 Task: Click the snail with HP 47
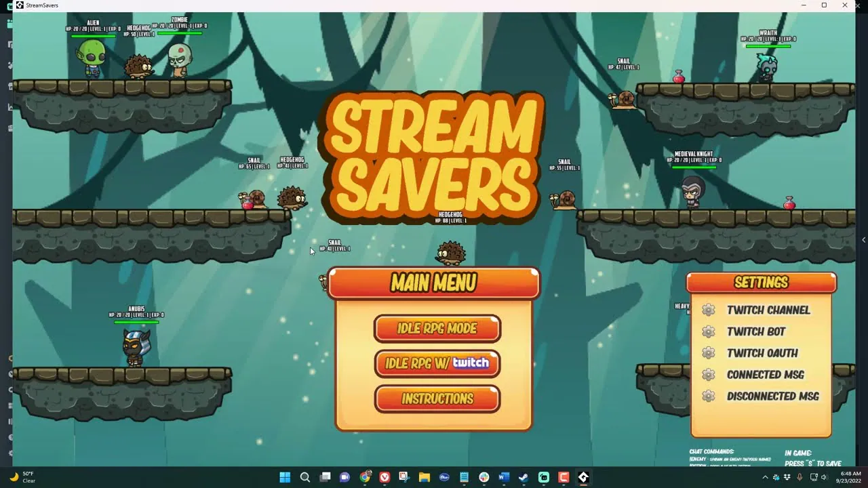pos(623,99)
